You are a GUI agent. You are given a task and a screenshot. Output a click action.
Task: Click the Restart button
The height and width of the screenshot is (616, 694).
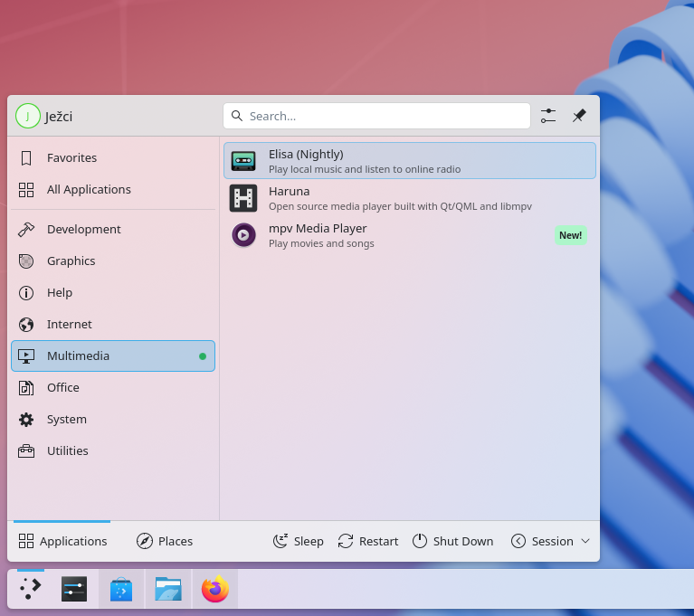(x=367, y=541)
